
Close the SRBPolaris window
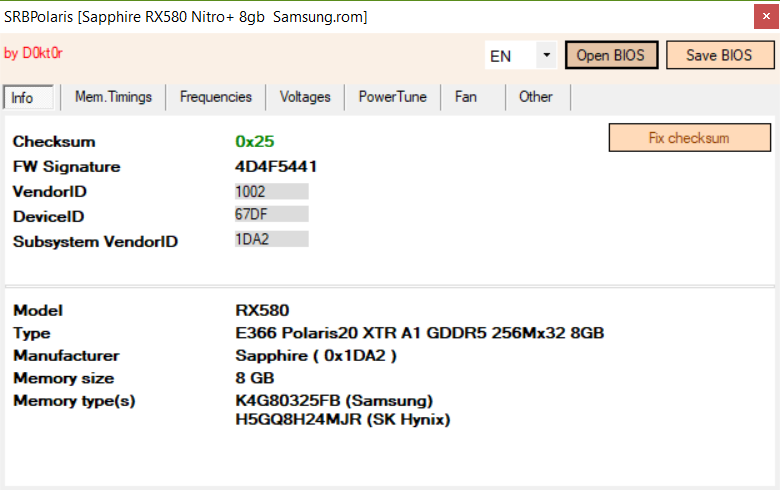tap(766, 17)
